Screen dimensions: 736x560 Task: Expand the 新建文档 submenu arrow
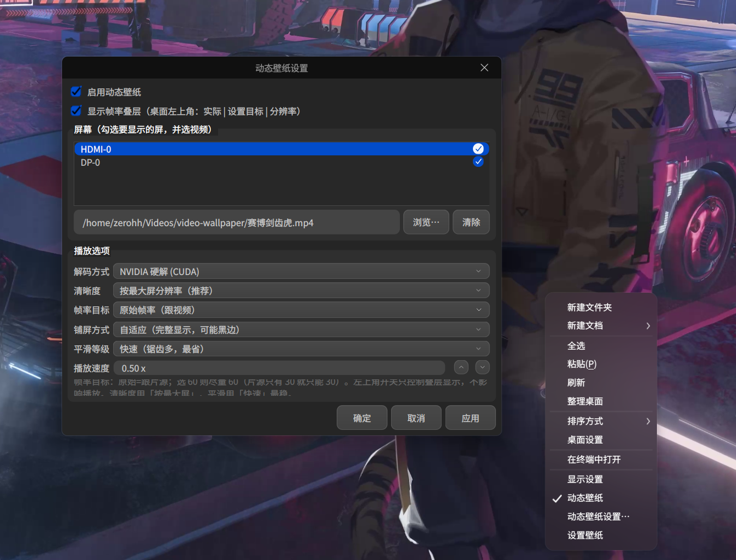(x=648, y=326)
